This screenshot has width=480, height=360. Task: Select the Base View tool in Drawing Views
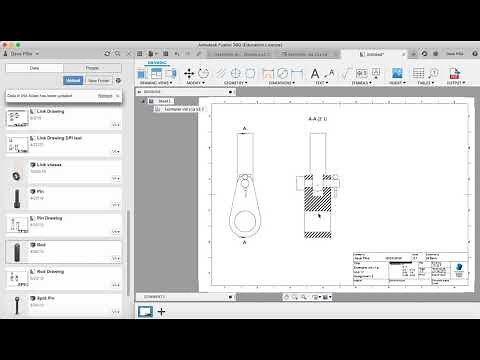[x=142, y=73]
